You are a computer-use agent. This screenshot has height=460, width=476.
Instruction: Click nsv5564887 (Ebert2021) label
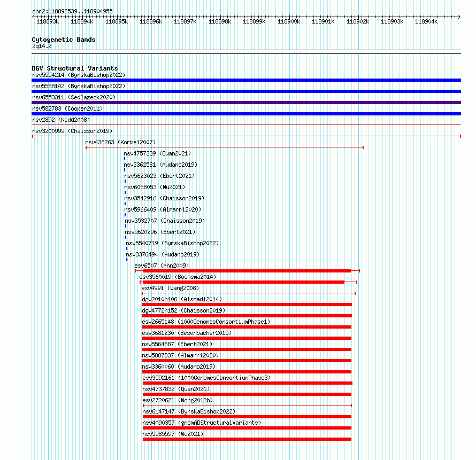coord(177,344)
